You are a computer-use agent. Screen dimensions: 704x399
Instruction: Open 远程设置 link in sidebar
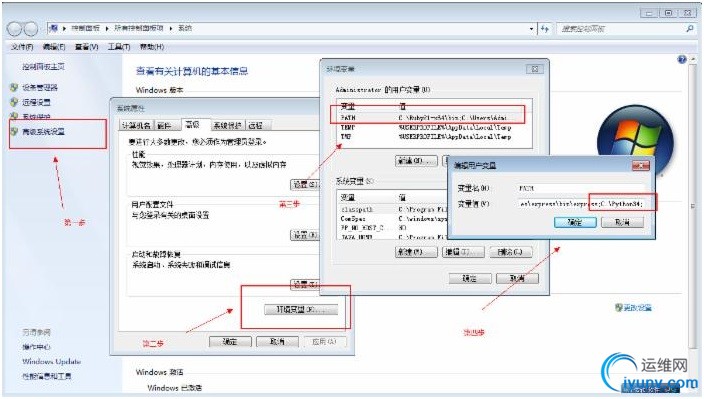pos(36,102)
